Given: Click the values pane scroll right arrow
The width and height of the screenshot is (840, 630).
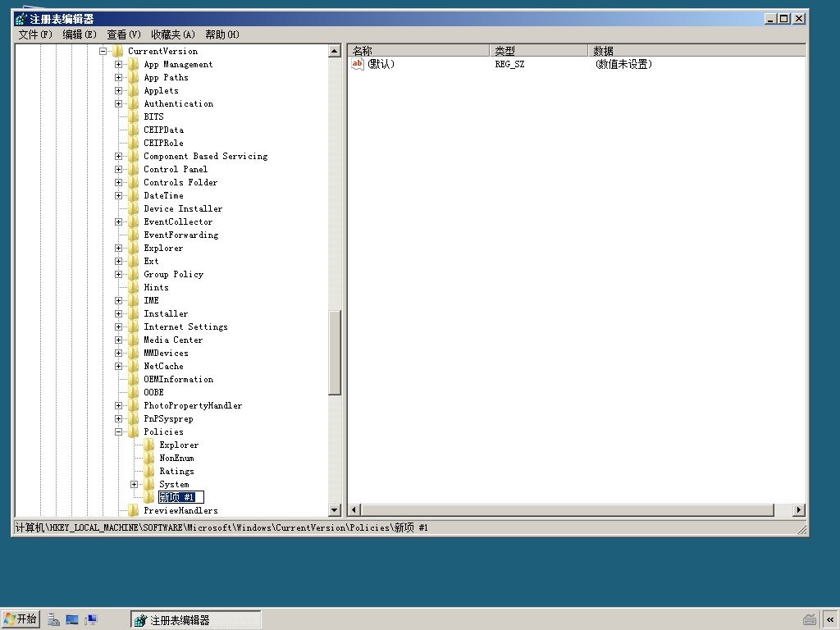Looking at the screenshot, I should [x=799, y=510].
